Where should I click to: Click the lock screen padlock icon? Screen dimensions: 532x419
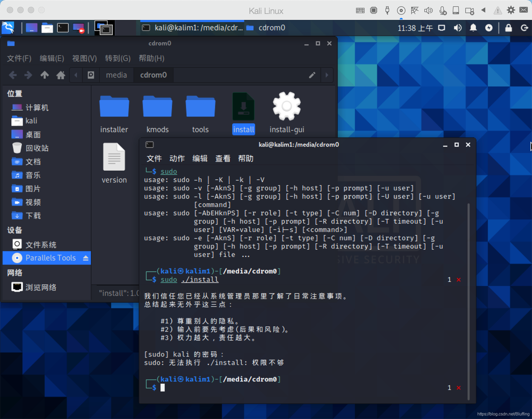click(x=508, y=28)
